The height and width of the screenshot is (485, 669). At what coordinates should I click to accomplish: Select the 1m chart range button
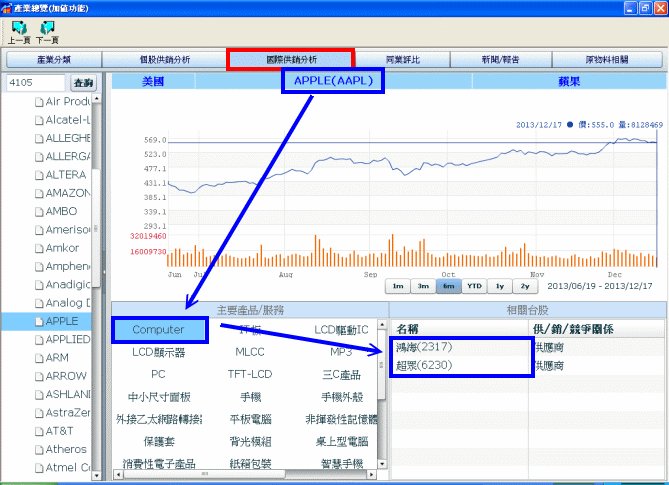pos(398,286)
